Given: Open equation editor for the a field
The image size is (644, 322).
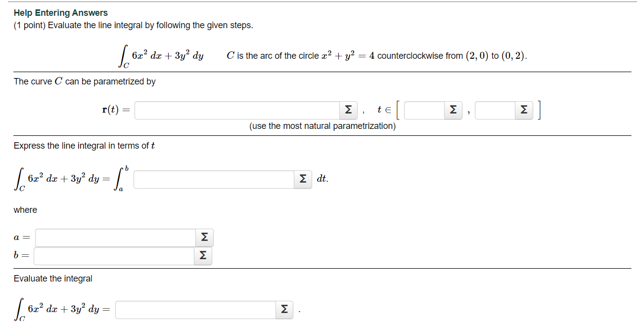Looking at the screenshot, I should [x=204, y=238].
